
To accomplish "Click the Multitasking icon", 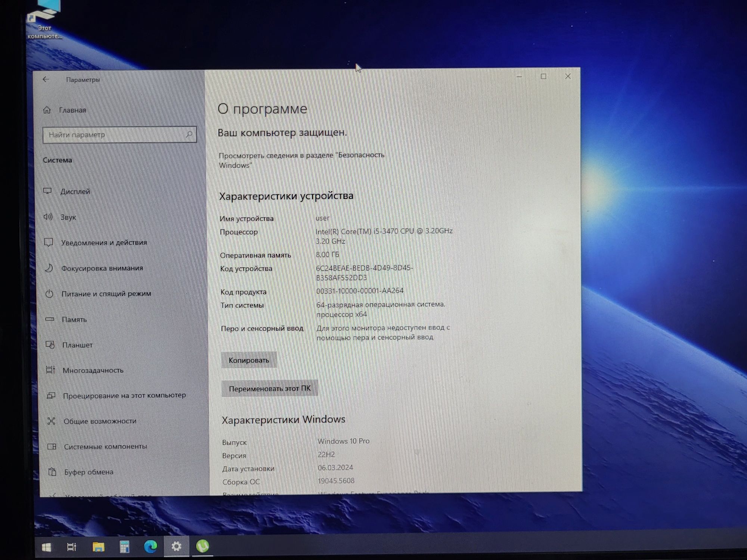I will click(50, 370).
